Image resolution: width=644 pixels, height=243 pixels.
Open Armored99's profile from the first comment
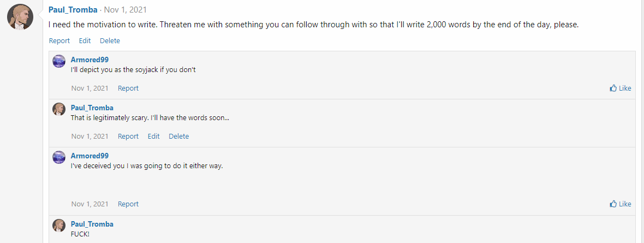(90, 60)
